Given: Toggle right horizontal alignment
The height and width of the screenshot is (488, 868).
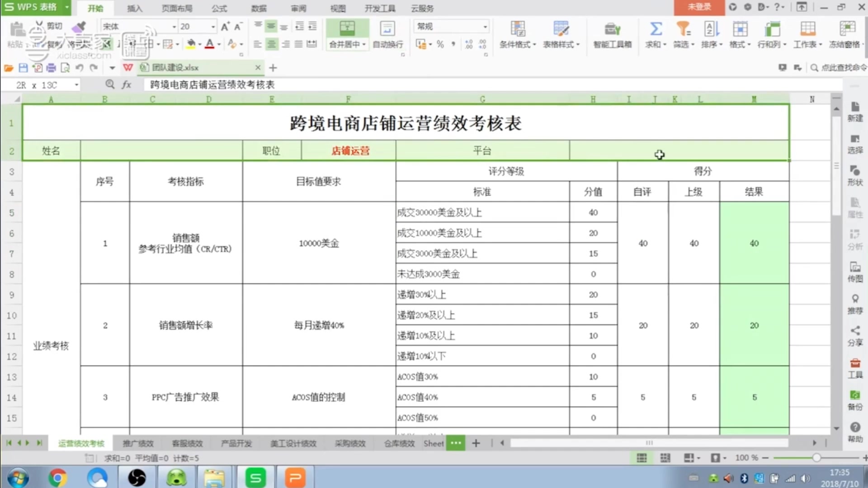Looking at the screenshot, I should point(285,44).
